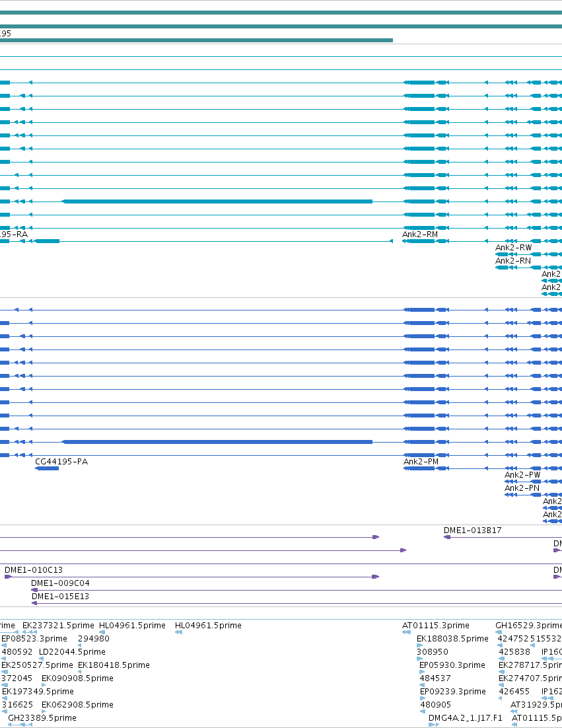Select the DME1-010C13 clone label
The image size is (562, 728).
tap(34, 569)
